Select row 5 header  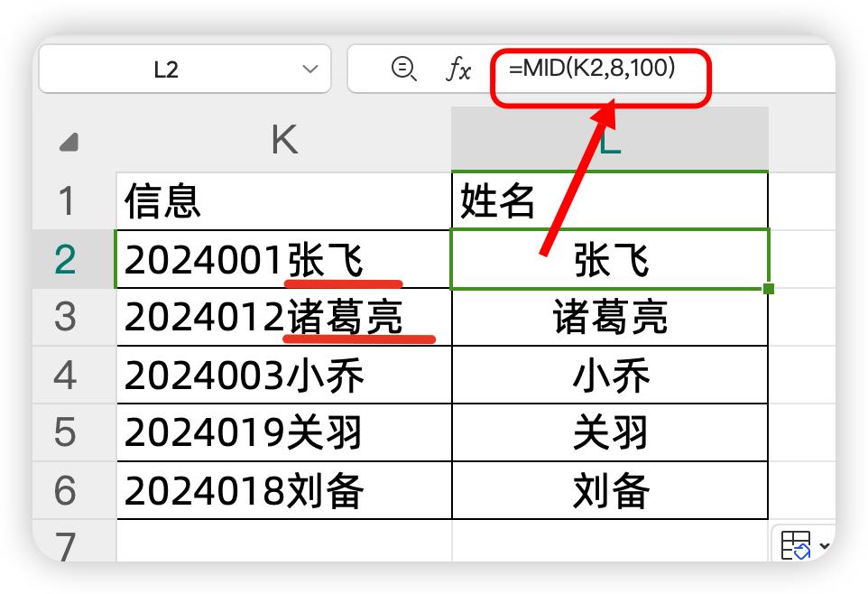click(74, 432)
